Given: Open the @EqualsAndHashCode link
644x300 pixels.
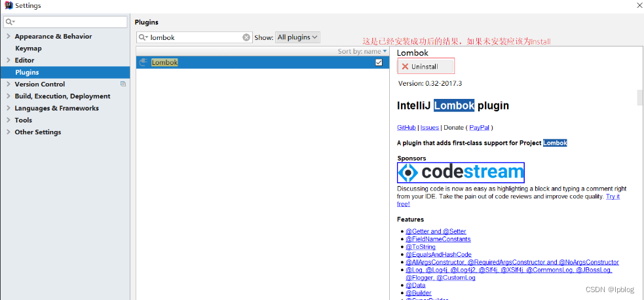Looking at the screenshot, I should point(439,254).
